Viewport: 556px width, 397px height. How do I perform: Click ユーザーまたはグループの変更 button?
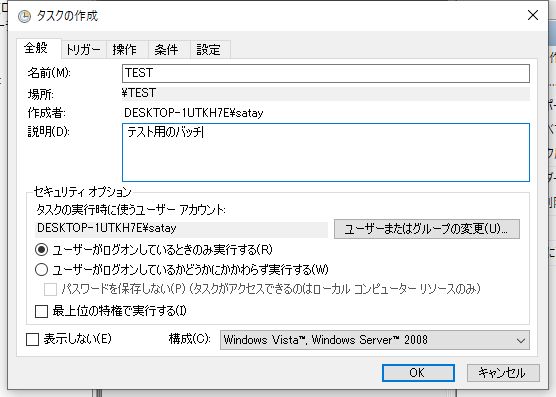pos(427,229)
